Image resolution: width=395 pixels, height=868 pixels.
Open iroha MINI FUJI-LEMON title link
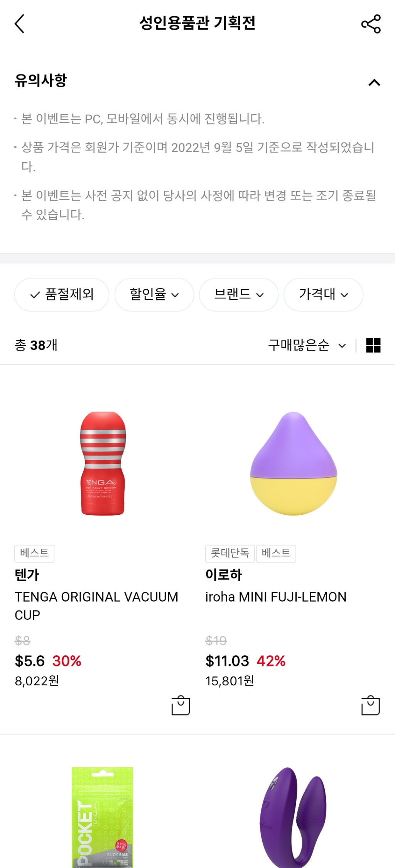point(276,597)
